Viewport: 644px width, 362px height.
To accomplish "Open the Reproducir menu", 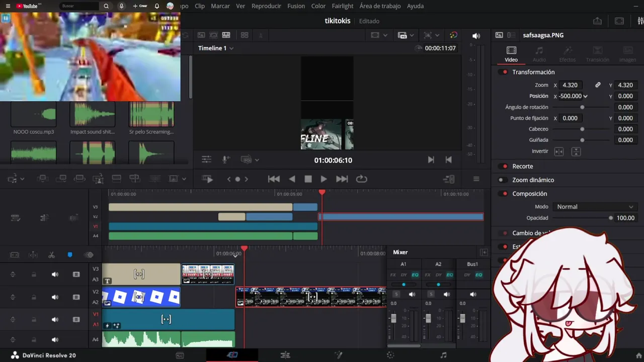I will click(x=266, y=6).
